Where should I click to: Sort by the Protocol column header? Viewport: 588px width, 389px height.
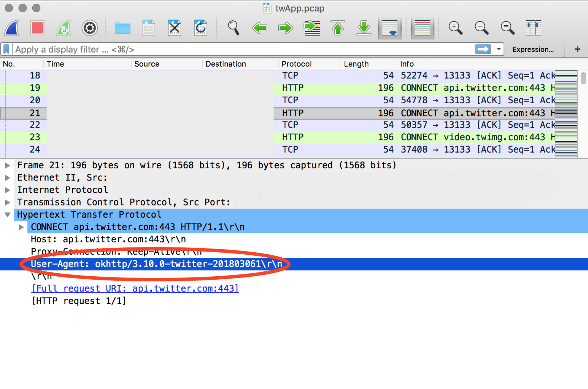[296, 64]
